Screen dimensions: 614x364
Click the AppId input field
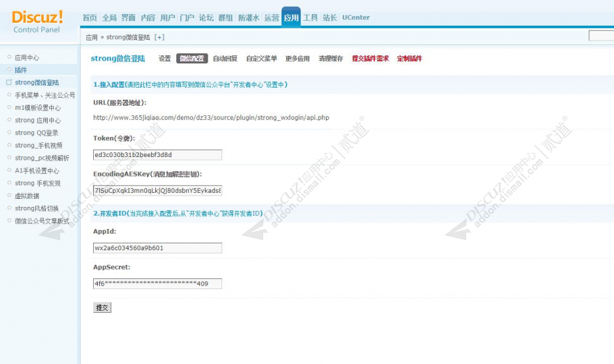click(x=157, y=248)
